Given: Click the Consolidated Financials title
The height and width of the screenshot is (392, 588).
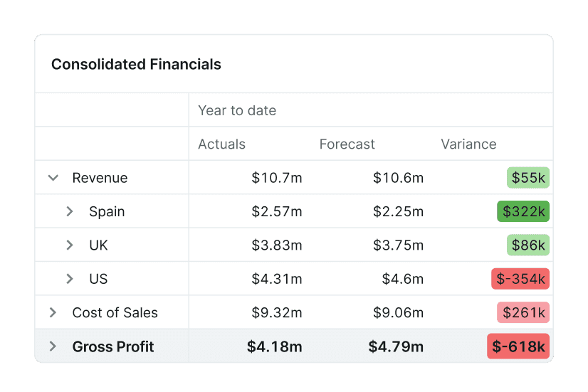Looking at the screenshot, I should [x=136, y=65].
